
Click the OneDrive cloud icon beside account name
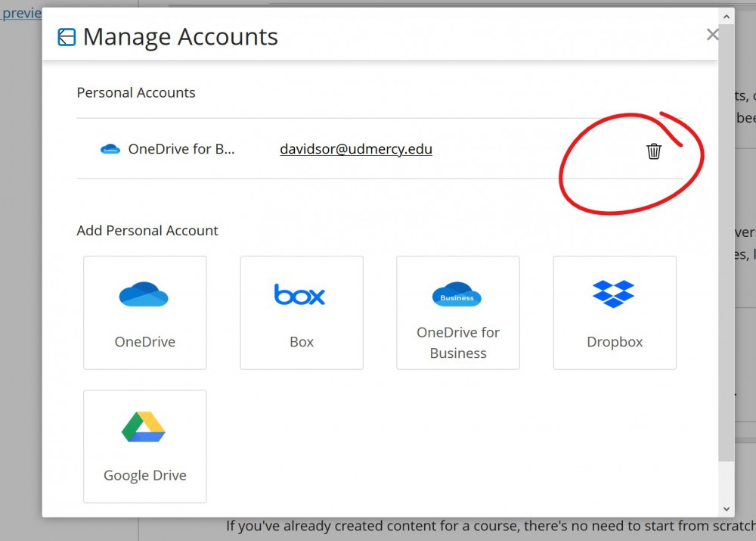point(110,148)
